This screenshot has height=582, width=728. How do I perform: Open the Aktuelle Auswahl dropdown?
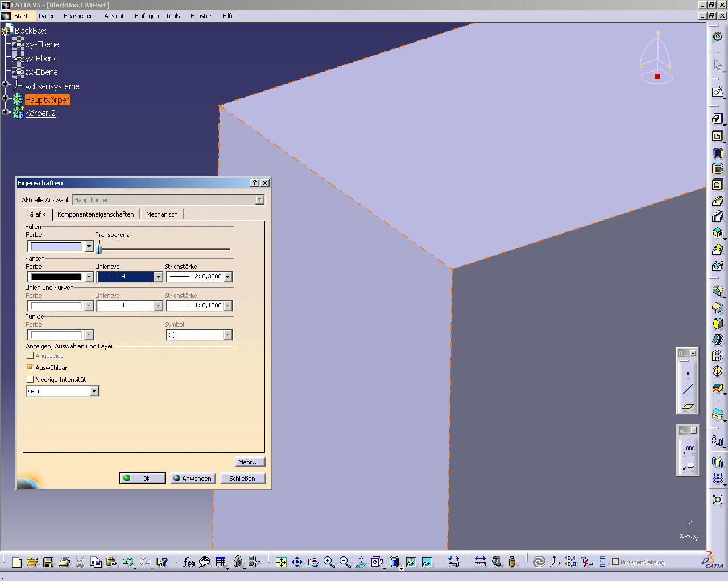coord(259,199)
